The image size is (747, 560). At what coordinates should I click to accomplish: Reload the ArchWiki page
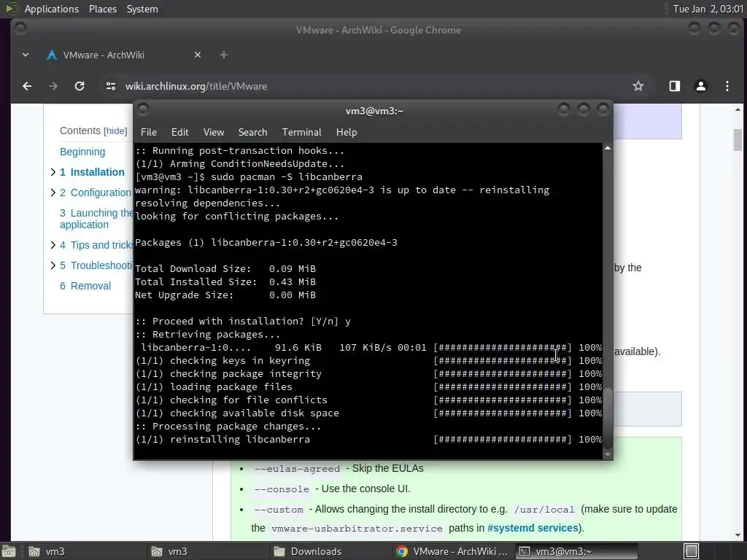tap(80, 86)
